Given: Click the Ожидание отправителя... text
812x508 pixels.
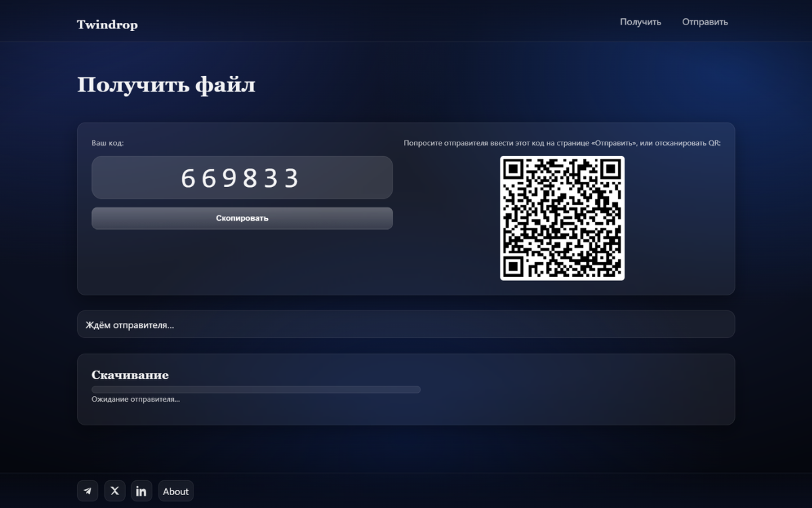Looking at the screenshot, I should point(135,399).
